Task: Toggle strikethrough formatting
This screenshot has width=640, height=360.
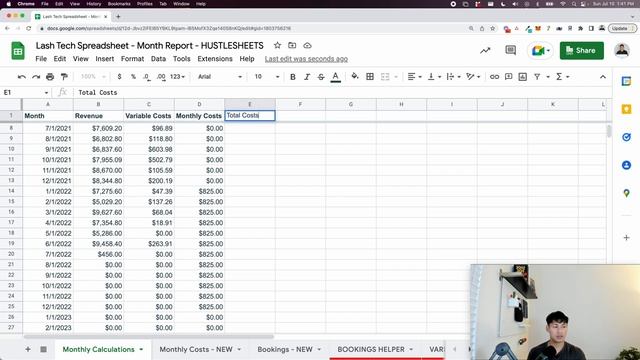Action: pos(321,77)
